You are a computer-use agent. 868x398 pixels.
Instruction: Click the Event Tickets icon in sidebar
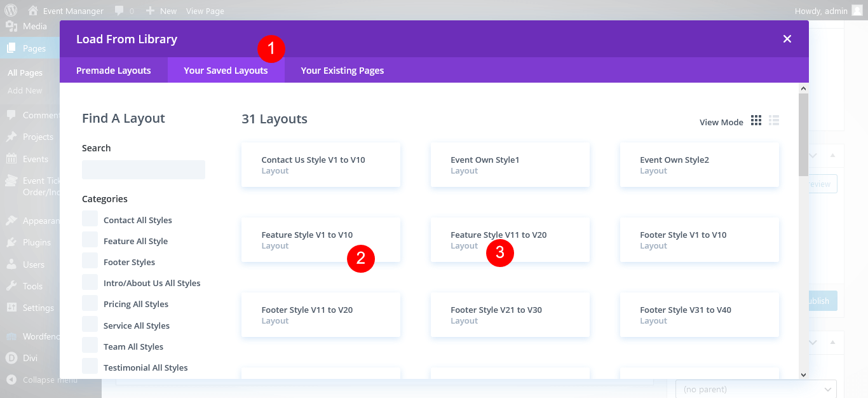(x=11, y=181)
